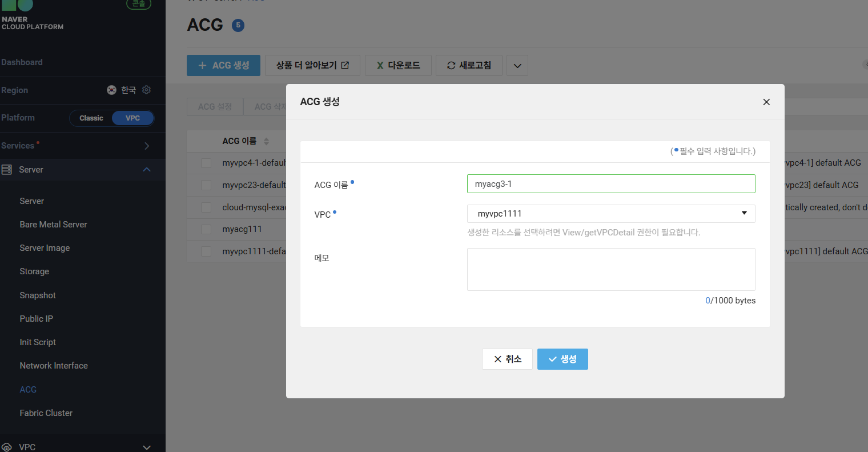Click the 다운로드 Excel button

[x=398, y=66]
